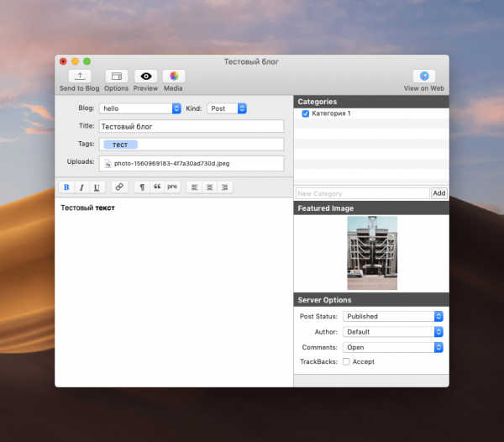This screenshot has width=504, height=442.
Task: Apply preformatted style with pre button
Action: click(x=172, y=187)
